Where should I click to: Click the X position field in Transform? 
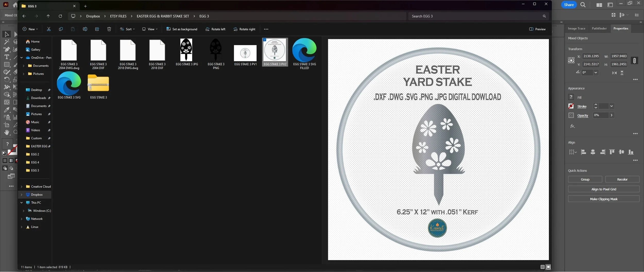click(591, 56)
